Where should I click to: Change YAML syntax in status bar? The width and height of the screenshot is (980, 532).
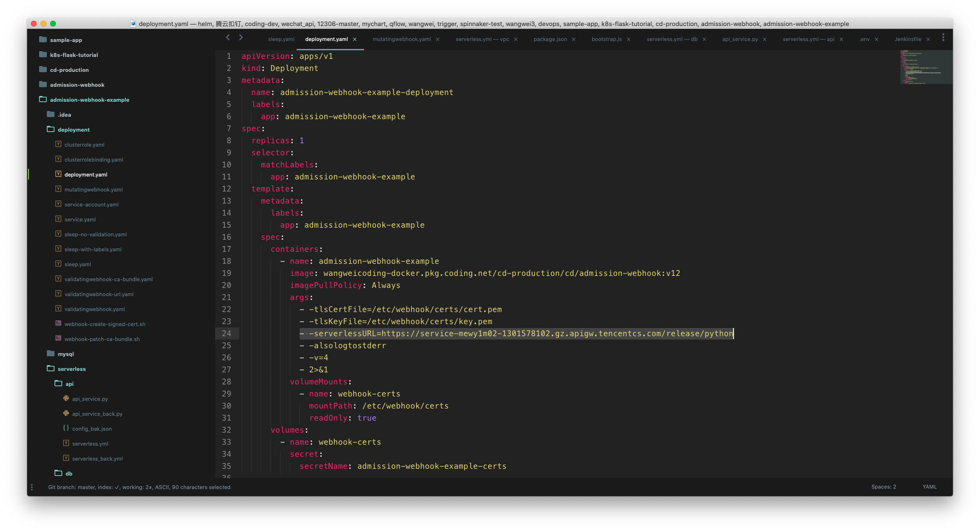click(929, 487)
